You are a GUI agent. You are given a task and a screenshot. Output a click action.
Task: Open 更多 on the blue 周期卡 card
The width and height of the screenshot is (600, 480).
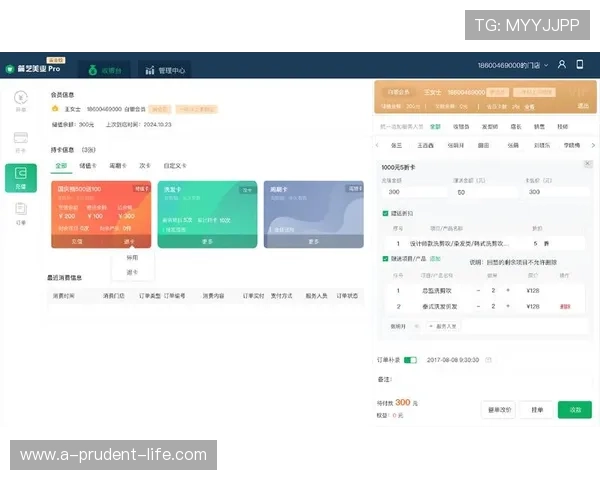(313, 242)
